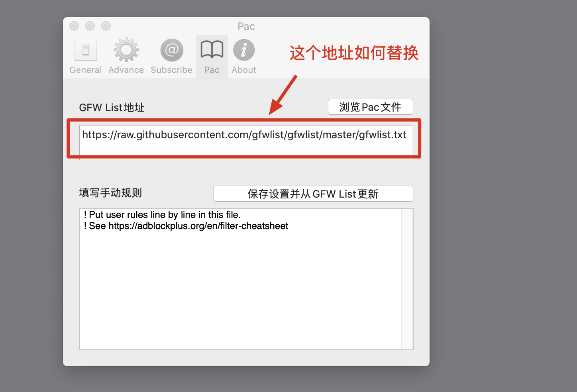Viewport: 577px width, 392px height.
Task: Click the 浏览 Pac 文件 button
Action: point(370,107)
